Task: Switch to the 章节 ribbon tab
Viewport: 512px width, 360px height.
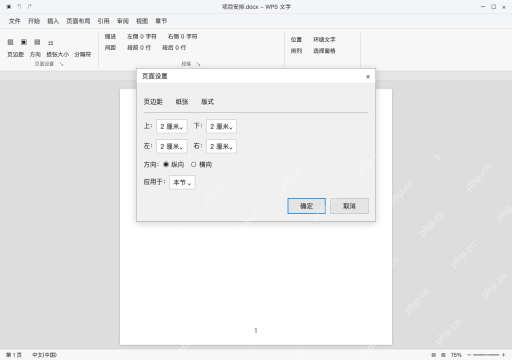Action: click(161, 21)
